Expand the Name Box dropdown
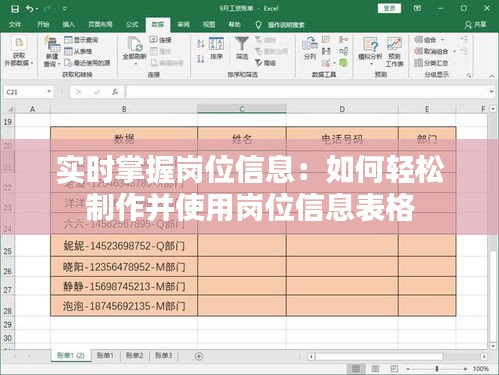 (49, 92)
